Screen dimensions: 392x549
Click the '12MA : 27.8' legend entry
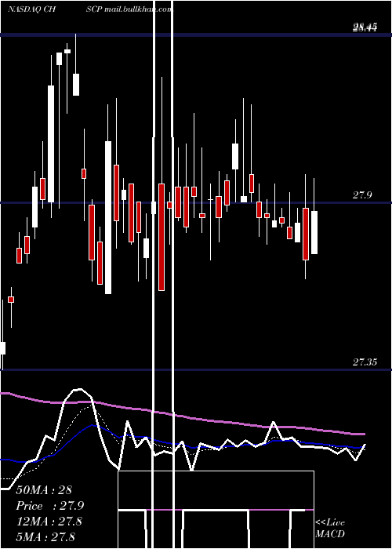[49, 522]
